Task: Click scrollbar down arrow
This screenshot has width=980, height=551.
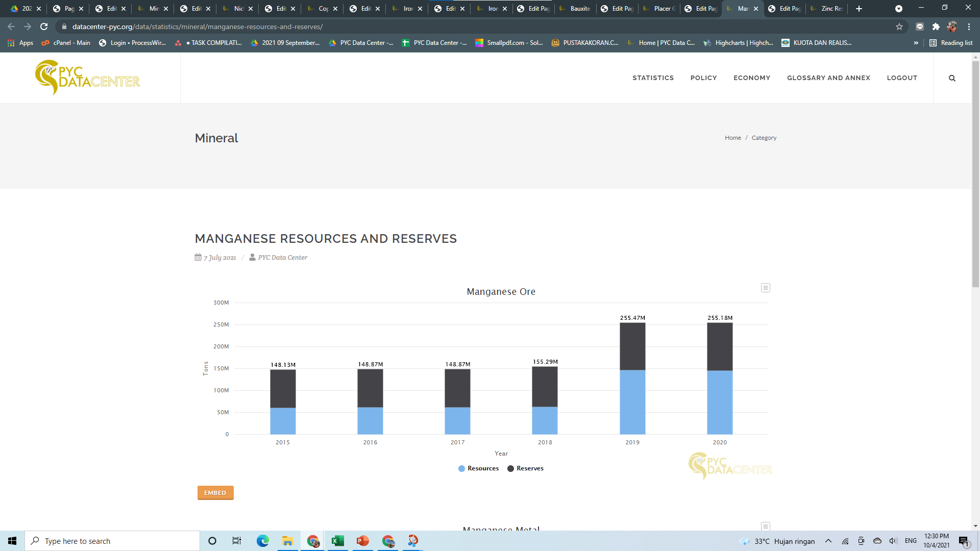Action: coord(975,526)
